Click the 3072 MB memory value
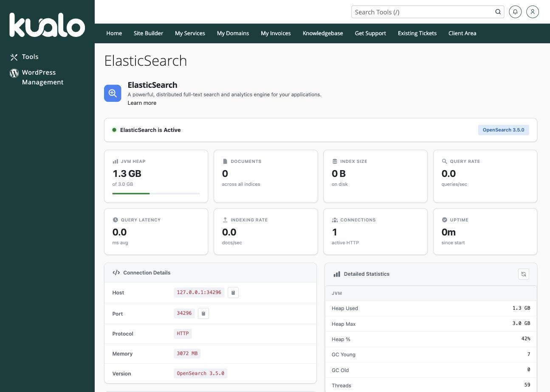Image resolution: width=550 pixels, height=392 pixels. point(187,353)
